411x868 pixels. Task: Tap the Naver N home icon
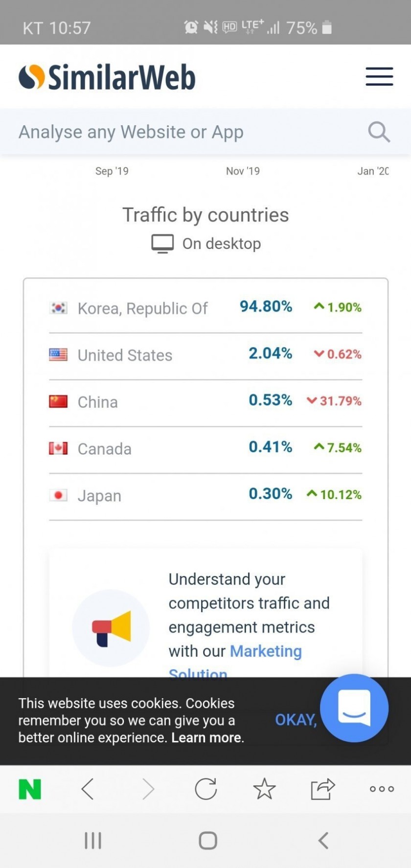[x=30, y=789]
